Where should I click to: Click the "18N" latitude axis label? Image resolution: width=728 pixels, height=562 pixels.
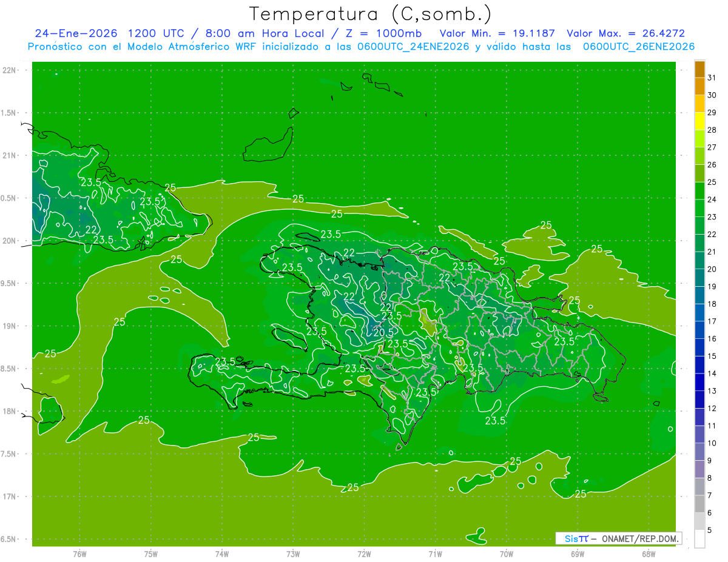pos(10,411)
